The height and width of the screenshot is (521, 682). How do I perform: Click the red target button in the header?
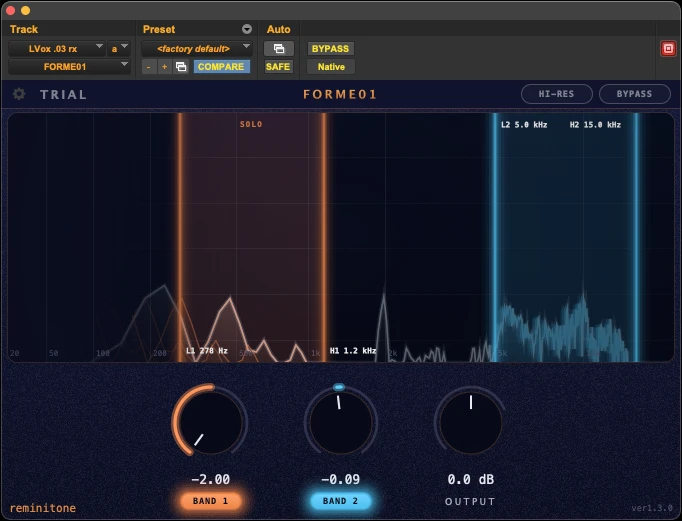668,48
